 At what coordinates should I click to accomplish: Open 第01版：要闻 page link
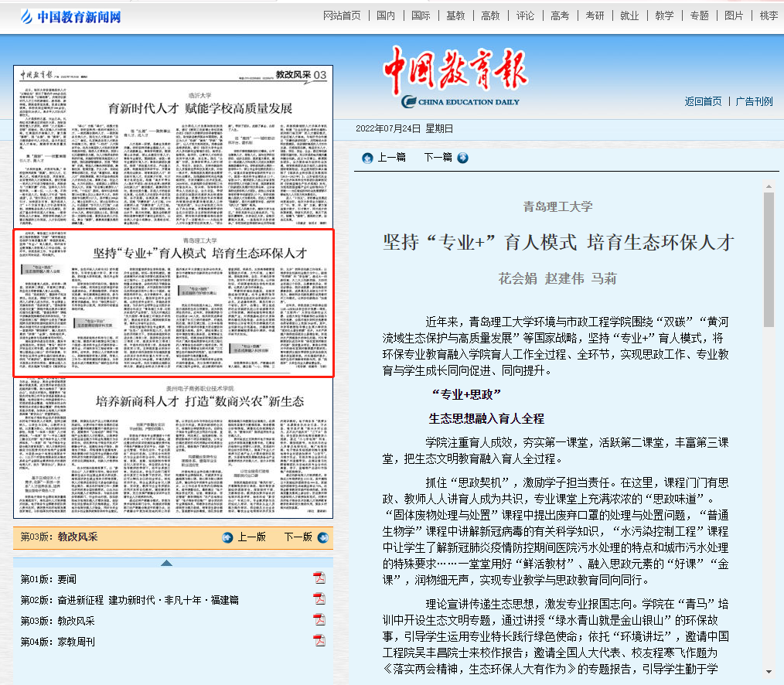(x=48, y=579)
